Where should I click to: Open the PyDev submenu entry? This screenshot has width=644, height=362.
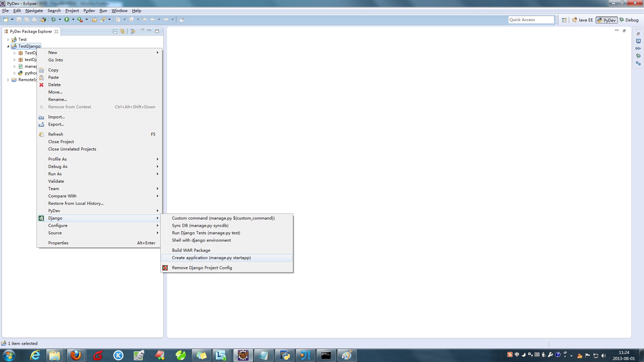[100, 211]
